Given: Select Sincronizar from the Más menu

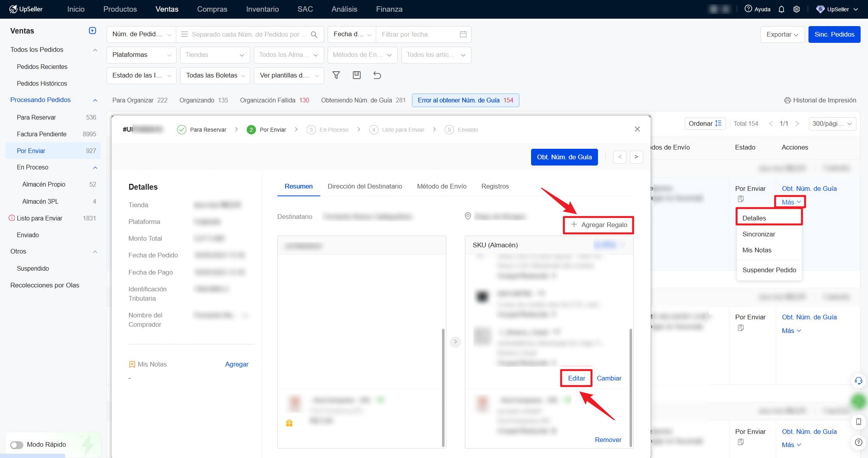Looking at the screenshot, I should 759,234.
